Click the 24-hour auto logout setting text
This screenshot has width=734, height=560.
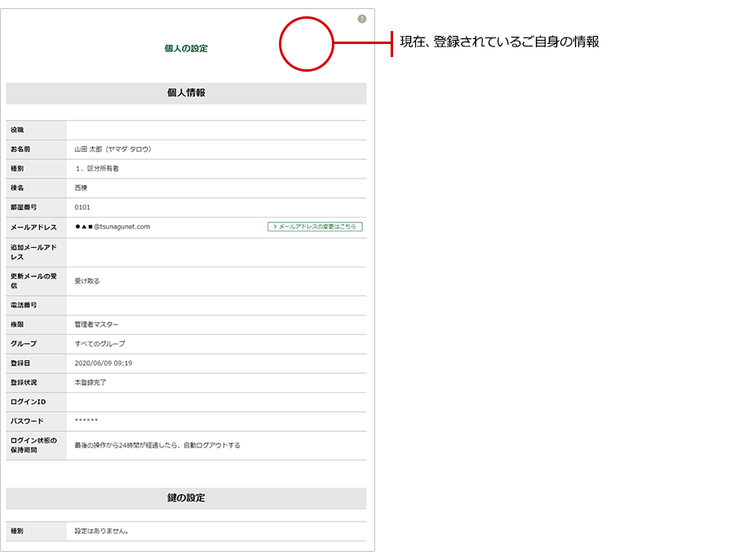[x=157, y=445]
